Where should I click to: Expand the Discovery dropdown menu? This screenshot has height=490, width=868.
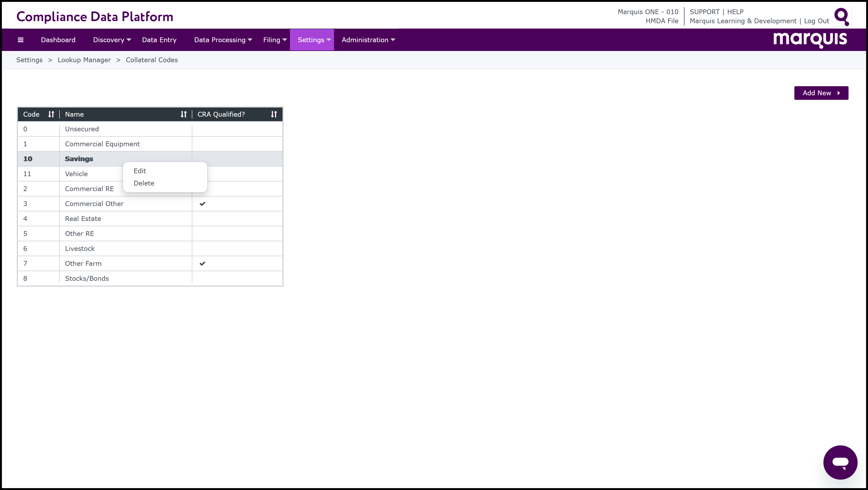coord(112,40)
